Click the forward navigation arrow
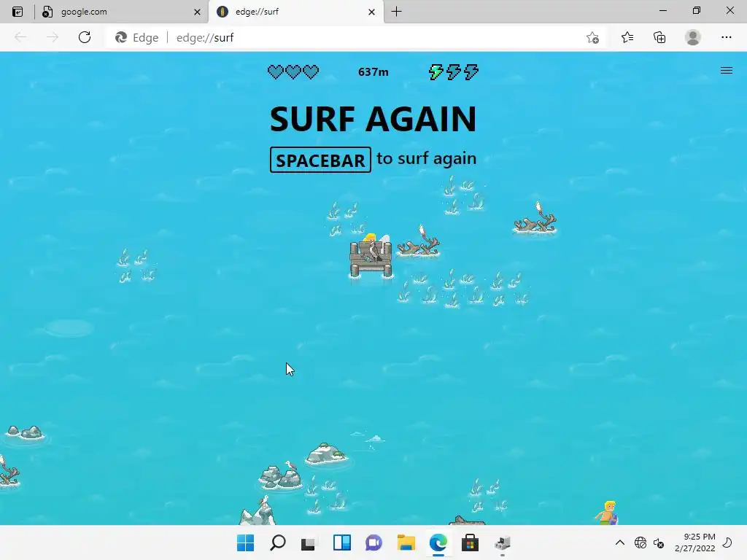This screenshot has width=747, height=560. [53, 37]
